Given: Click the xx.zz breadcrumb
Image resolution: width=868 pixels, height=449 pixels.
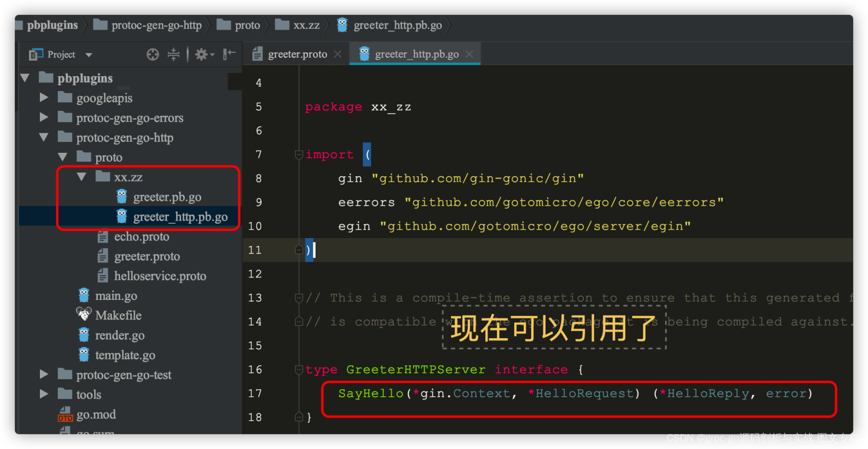Looking at the screenshot, I should [x=307, y=25].
